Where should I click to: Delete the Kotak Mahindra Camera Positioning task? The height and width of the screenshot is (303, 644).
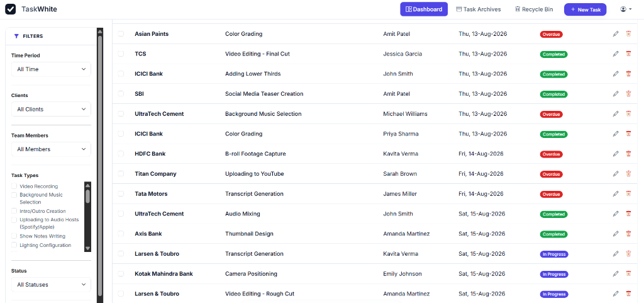[628, 274]
